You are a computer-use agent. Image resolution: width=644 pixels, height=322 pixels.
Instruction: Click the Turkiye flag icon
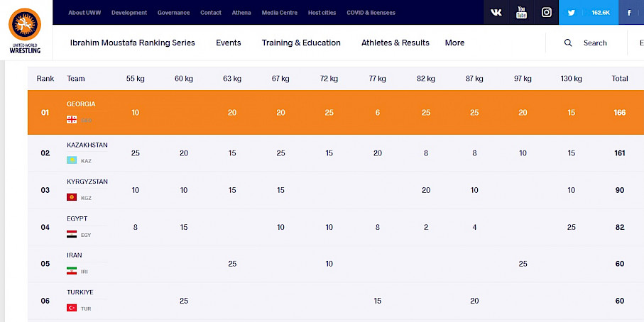[72, 309]
